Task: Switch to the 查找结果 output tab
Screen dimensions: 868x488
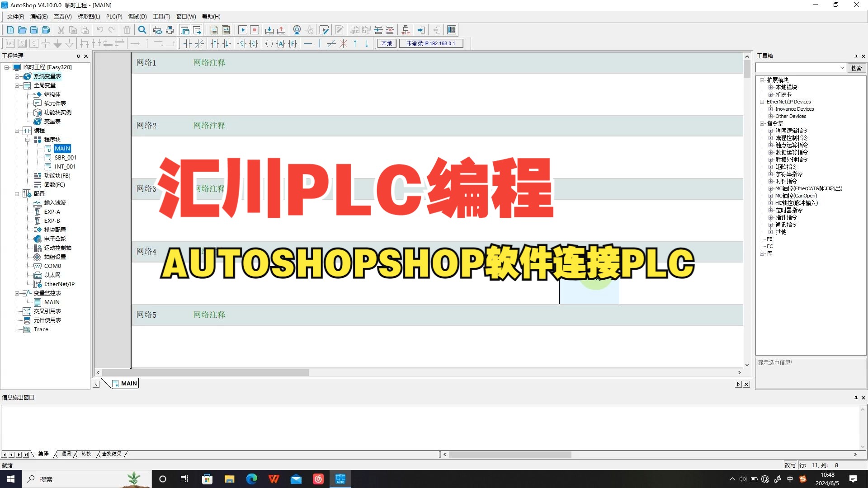Action: pyautogui.click(x=112, y=454)
